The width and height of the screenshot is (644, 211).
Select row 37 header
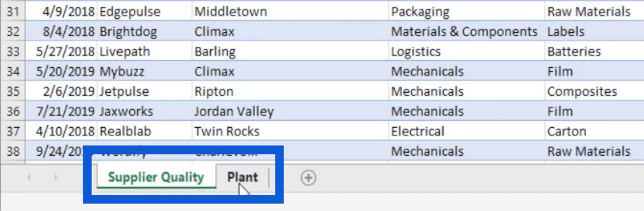(12, 132)
